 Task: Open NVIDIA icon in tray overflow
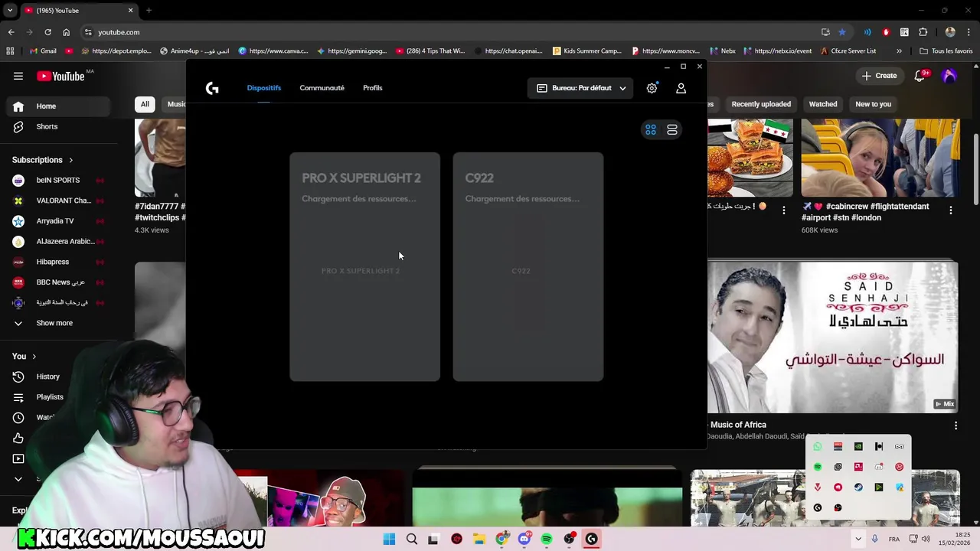858,447
